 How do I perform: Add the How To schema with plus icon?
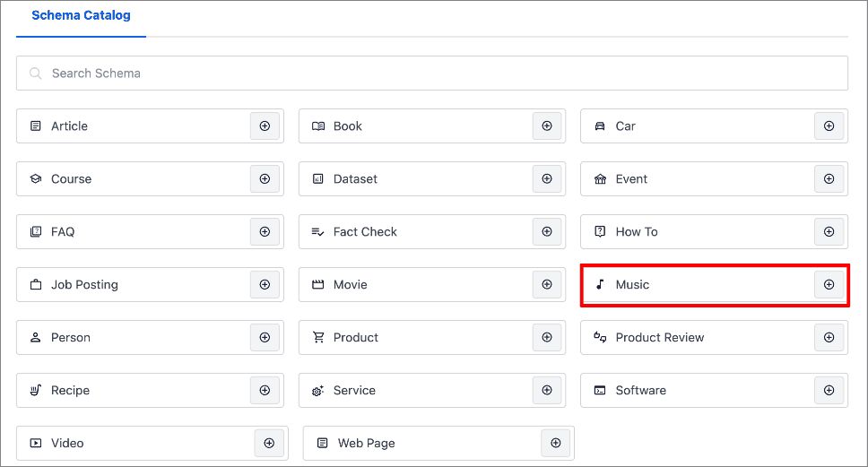[x=829, y=232]
